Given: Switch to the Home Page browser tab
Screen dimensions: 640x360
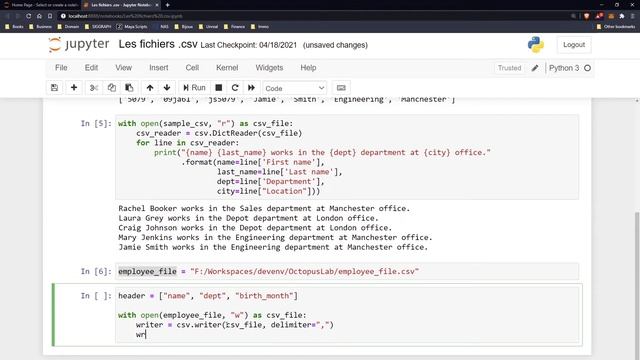Looking at the screenshot, I should [x=41, y=5].
